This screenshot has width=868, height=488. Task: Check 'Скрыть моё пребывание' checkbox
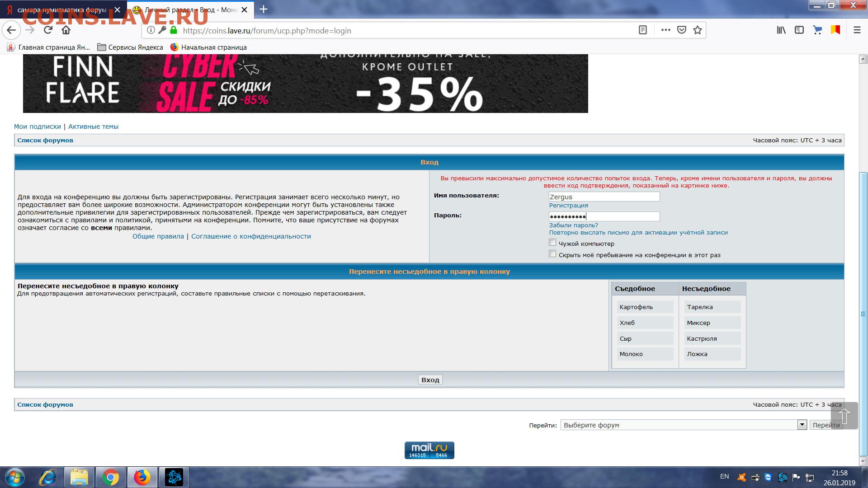point(552,254)
